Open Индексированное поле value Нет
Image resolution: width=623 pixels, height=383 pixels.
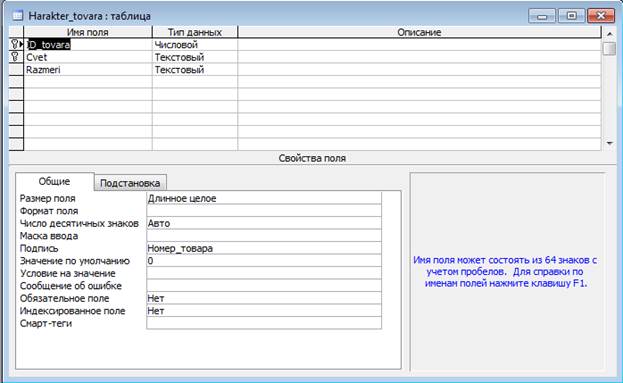coord(264,311)
